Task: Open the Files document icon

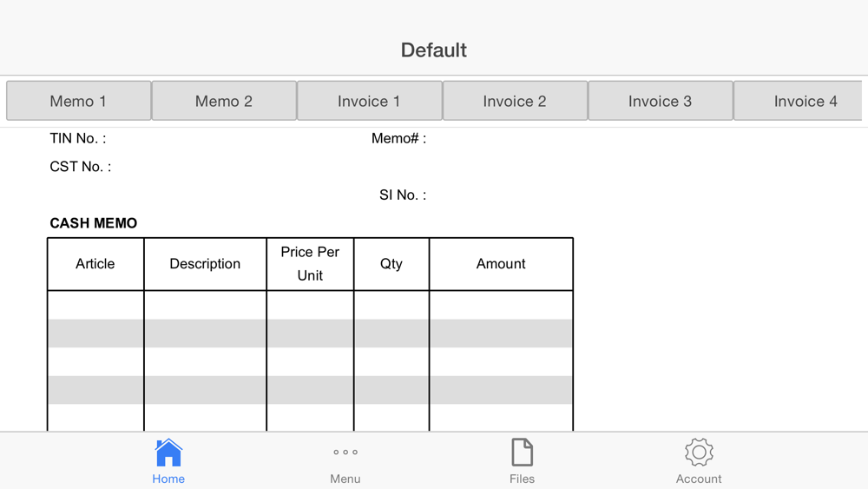Action: [x=522, y=453]
